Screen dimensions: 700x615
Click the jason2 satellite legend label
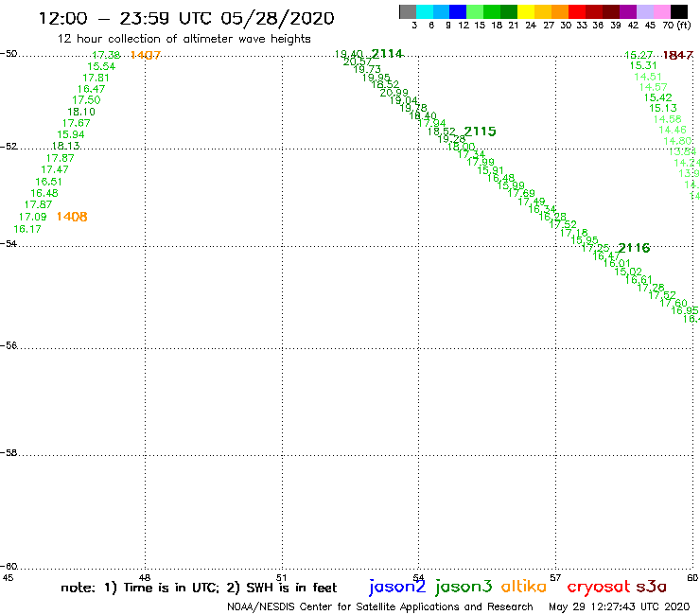(397, 587)
